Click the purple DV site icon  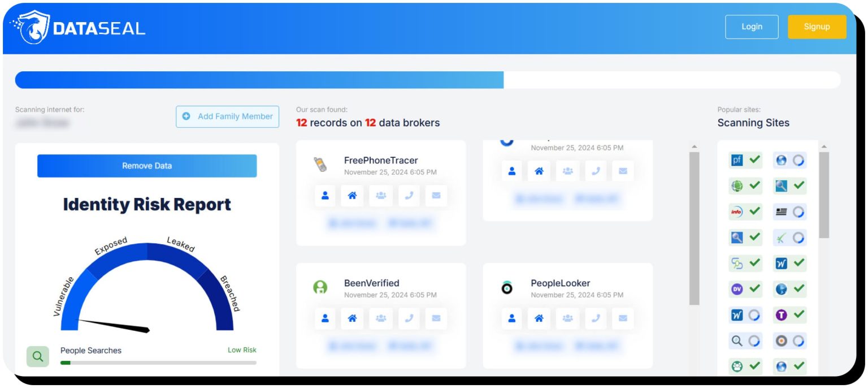736,288
